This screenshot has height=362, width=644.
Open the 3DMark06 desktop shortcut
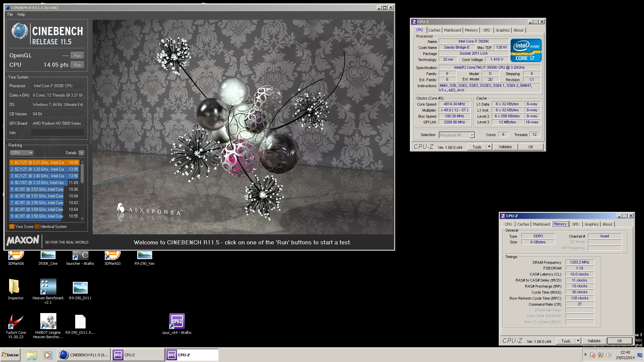16,258
